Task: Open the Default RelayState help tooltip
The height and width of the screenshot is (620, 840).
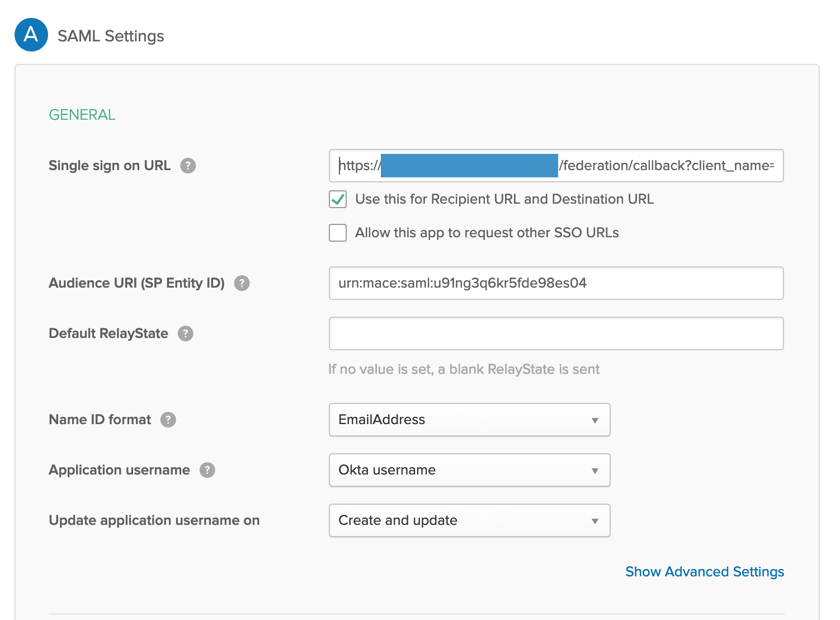Action: point(186,333)
